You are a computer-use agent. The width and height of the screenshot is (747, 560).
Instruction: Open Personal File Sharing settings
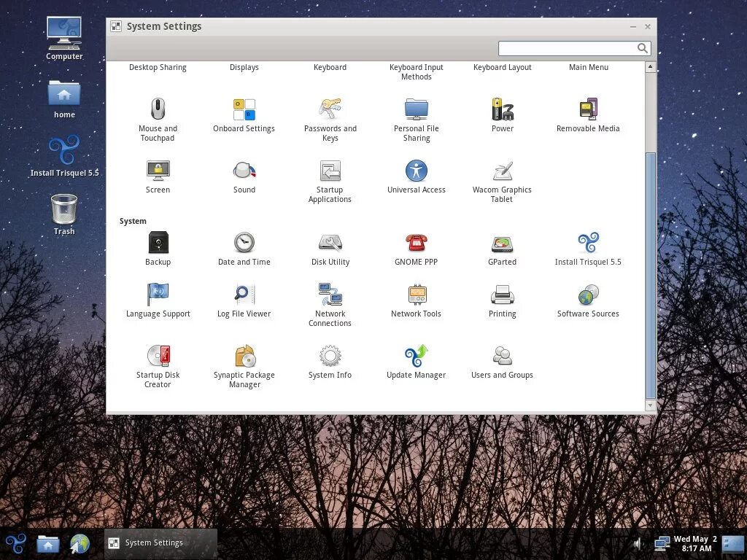click(x=417, y=119)
